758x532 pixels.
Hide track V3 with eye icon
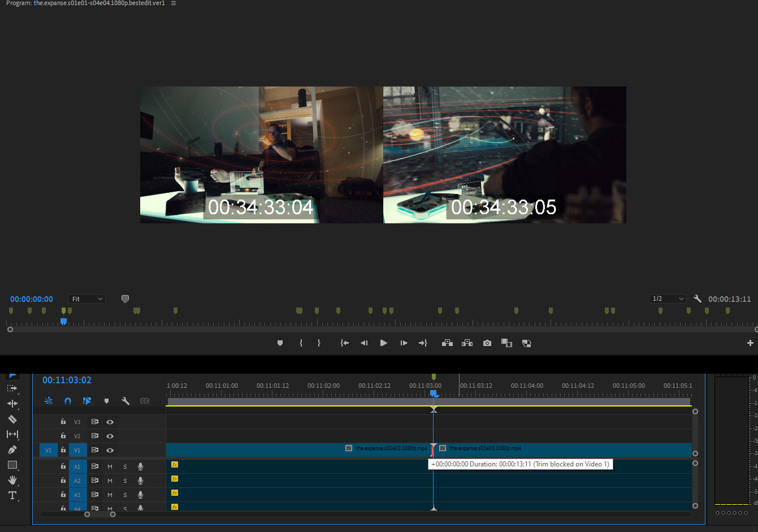[x=110, y=422]
